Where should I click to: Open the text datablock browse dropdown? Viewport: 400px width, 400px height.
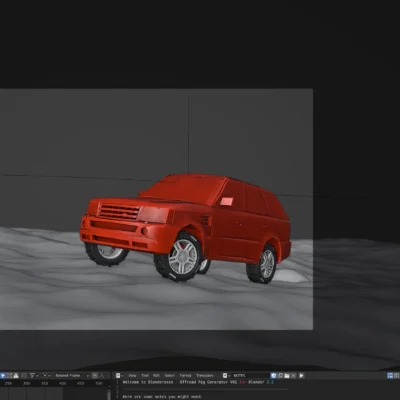227,375
